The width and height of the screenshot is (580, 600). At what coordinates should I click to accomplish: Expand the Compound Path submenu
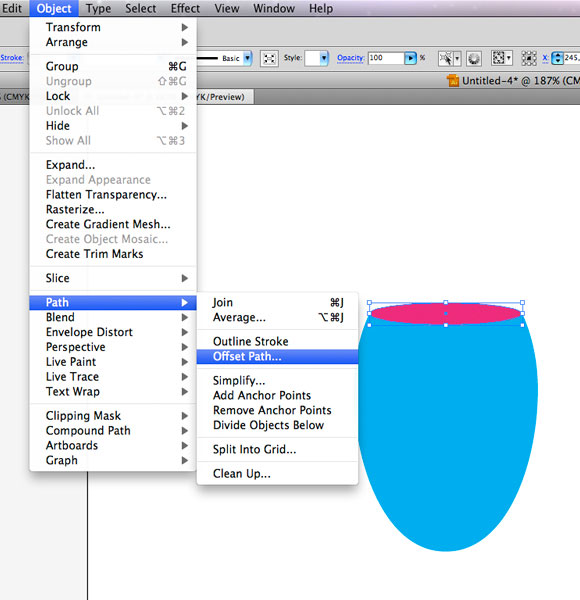[x=113, y=431]
